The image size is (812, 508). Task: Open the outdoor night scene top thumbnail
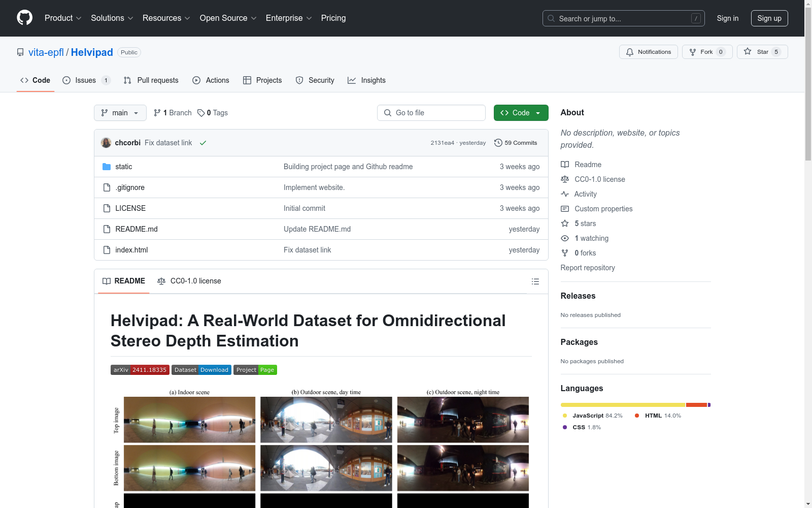click(463, 420)
